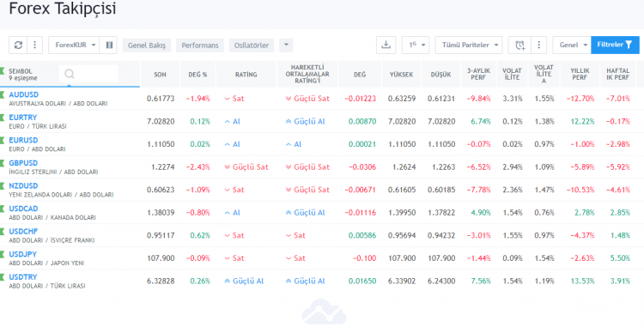Viewport: 644px width, 327px height.
Task: Expand the ForexKUR column set dropdown
Action: (x=74, y=45)
